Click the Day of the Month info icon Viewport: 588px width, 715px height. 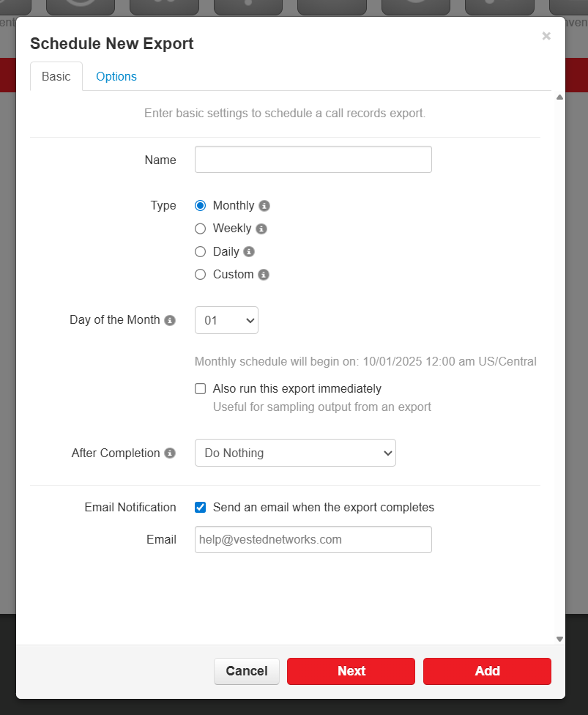[x=170, y=320]
